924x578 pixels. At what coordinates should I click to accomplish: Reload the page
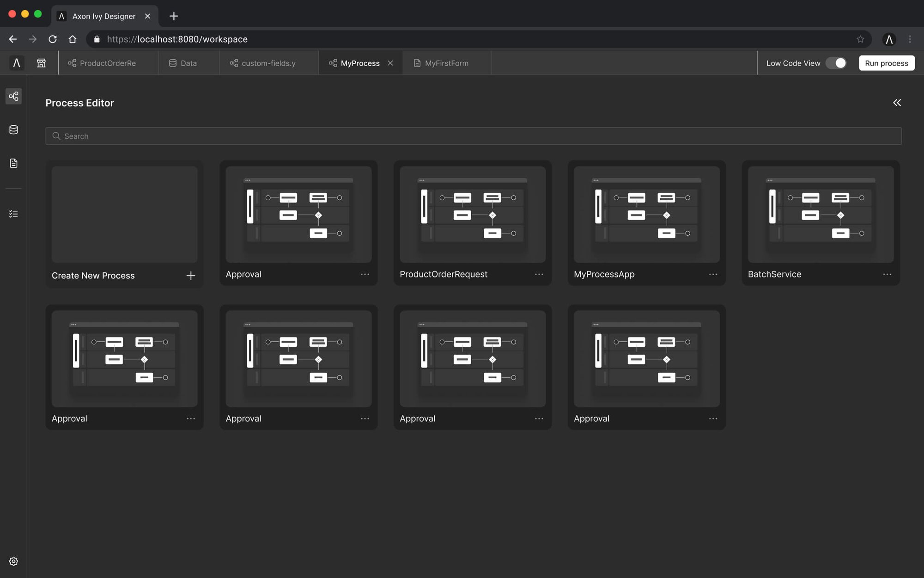click(x=53, y=39)
